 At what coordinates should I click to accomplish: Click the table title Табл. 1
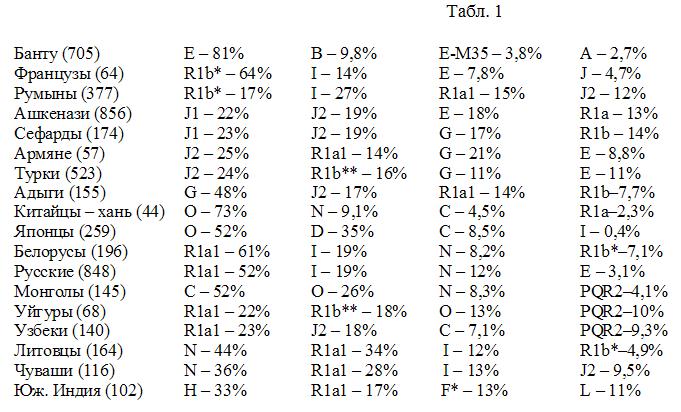coord(474,11)
